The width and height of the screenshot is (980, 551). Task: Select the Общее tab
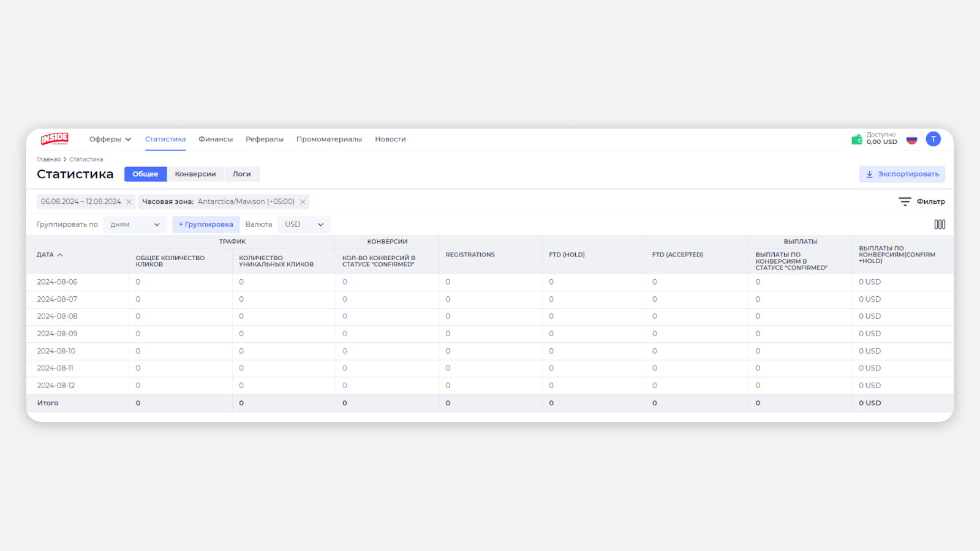pos(145,174)
